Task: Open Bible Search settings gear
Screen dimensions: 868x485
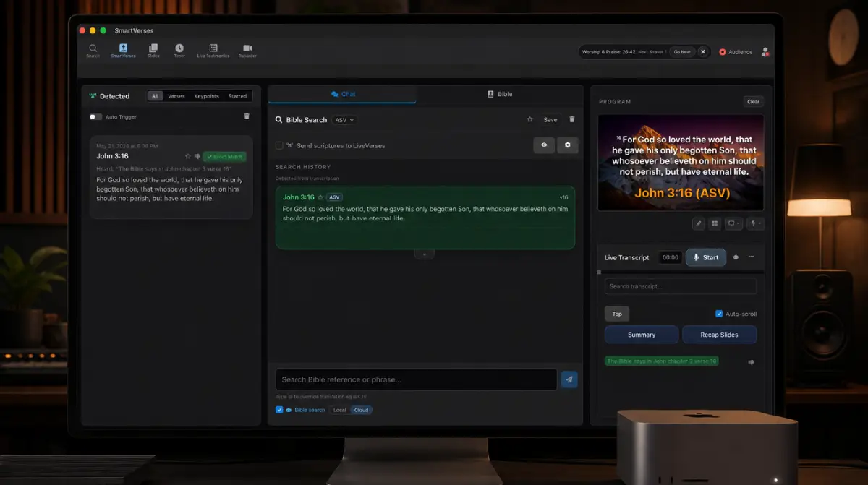Action: pos(567,145)
